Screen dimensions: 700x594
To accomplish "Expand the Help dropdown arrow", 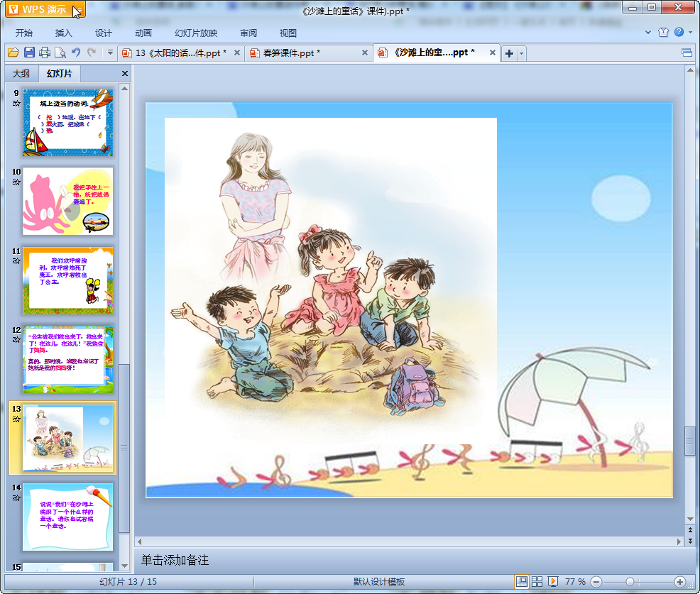I will tap(691, 33).
